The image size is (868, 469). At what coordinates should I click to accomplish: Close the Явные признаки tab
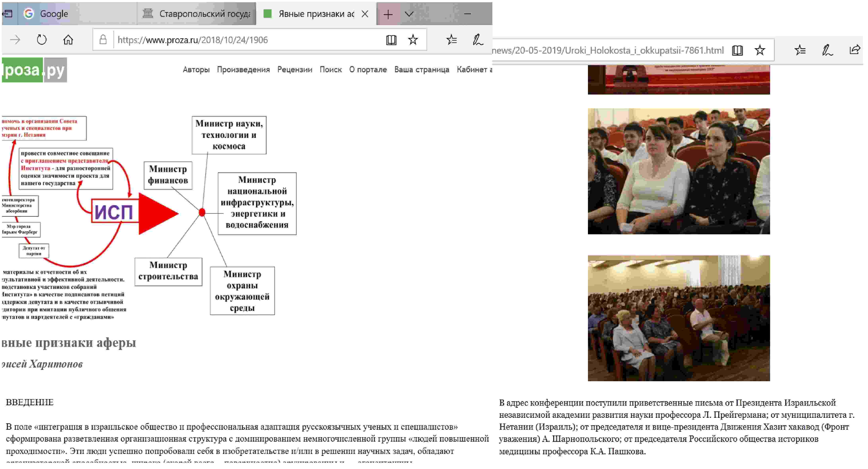[365, 14]
